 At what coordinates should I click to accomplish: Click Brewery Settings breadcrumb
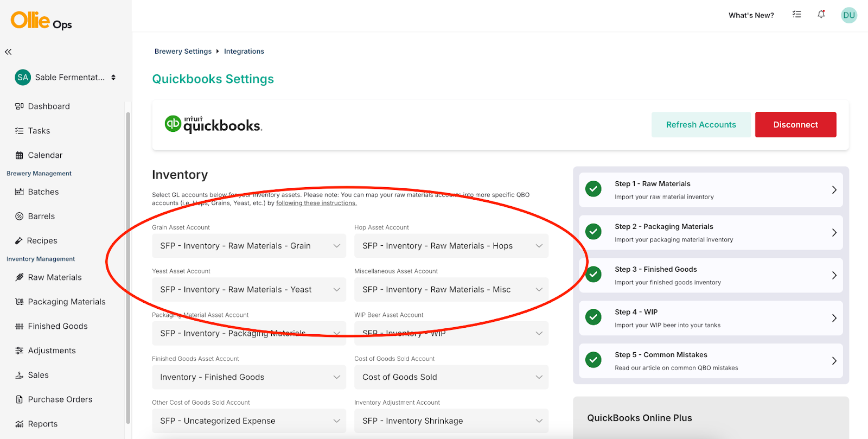pyautogui.click(x=183, y=52)
